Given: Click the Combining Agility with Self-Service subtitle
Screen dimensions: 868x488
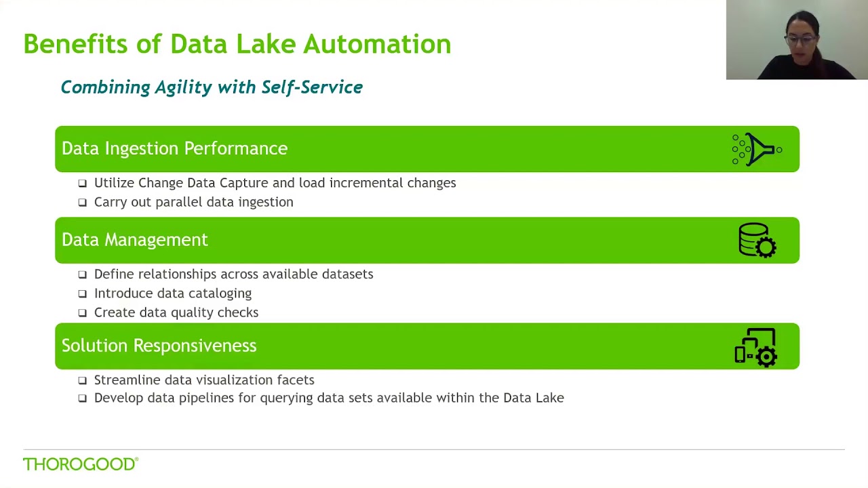Looking at the screenshot, I should click(x=212, y=87).
